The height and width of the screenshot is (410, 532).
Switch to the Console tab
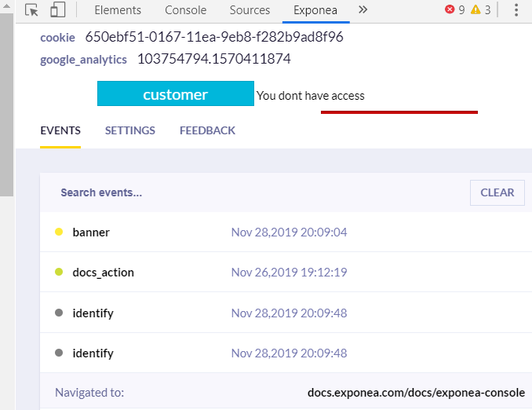point(186,10)
